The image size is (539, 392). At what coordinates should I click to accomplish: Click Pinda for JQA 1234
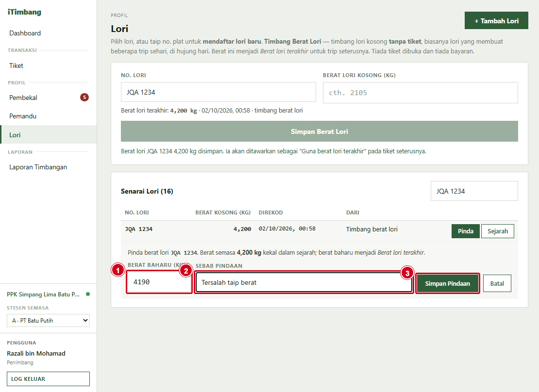466,231
